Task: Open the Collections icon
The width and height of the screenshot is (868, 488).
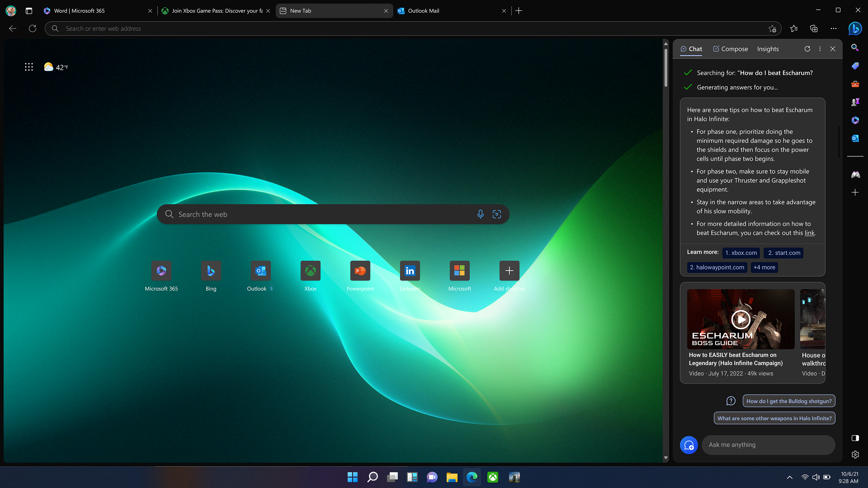Action: 814,28
